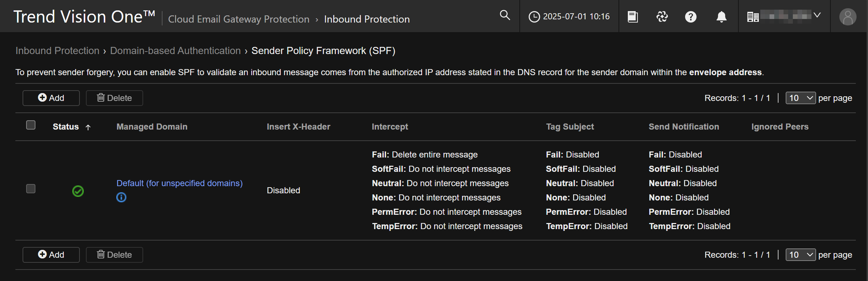
Task: Open the help question mark icon
Action: coord(690,17)
